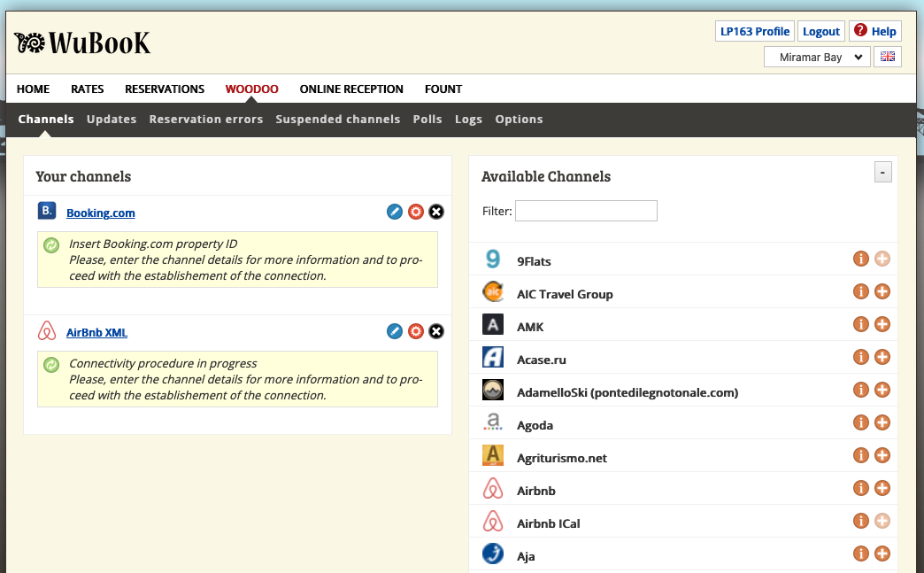This screenshot has width=924, height=573.
Task: Show info for Airbnb channel
Action: pos(861,488)
